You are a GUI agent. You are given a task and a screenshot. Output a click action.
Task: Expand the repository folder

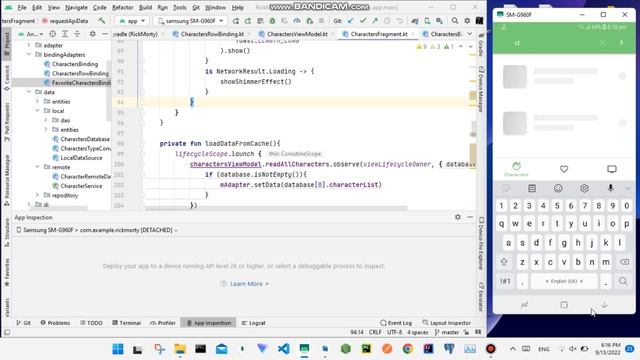(x=38, y=196)
